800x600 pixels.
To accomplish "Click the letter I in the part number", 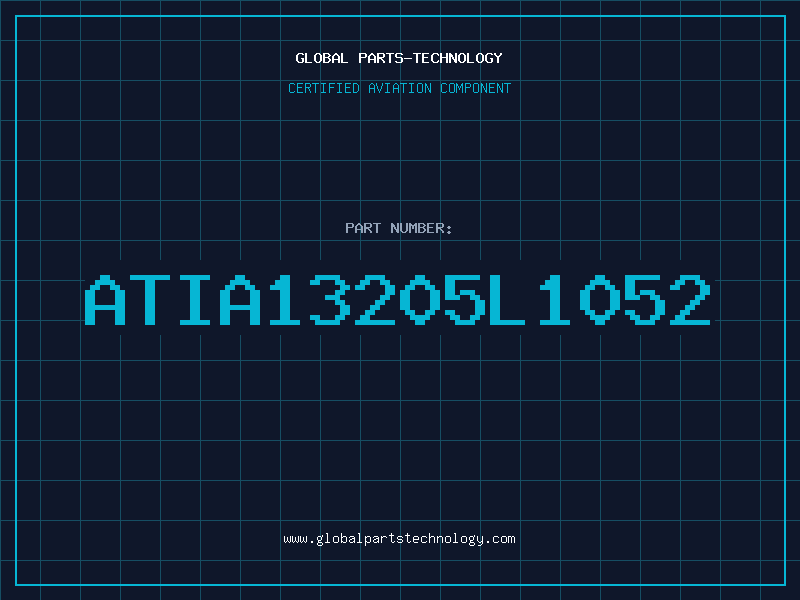I will (x=195, y=300).
